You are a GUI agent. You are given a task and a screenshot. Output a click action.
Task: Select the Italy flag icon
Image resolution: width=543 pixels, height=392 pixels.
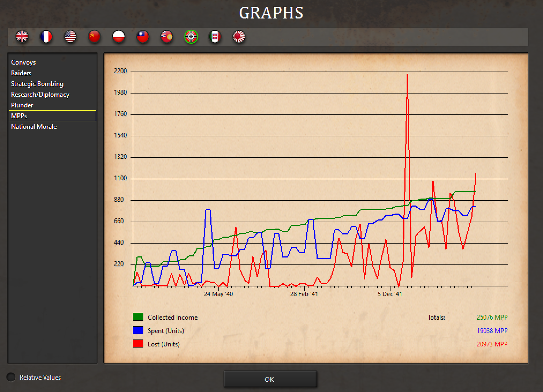pyautogui.click(x=215, y=37)
